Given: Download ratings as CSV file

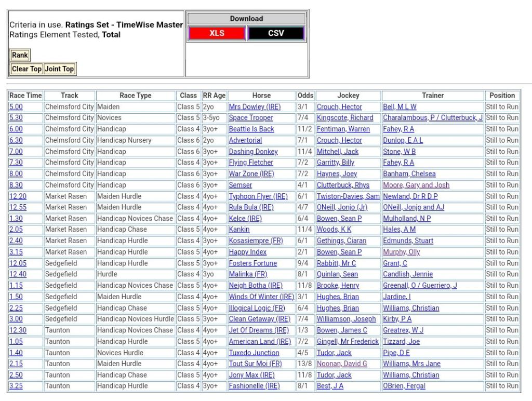Looking at the screenshot, I should coord(276,33).
